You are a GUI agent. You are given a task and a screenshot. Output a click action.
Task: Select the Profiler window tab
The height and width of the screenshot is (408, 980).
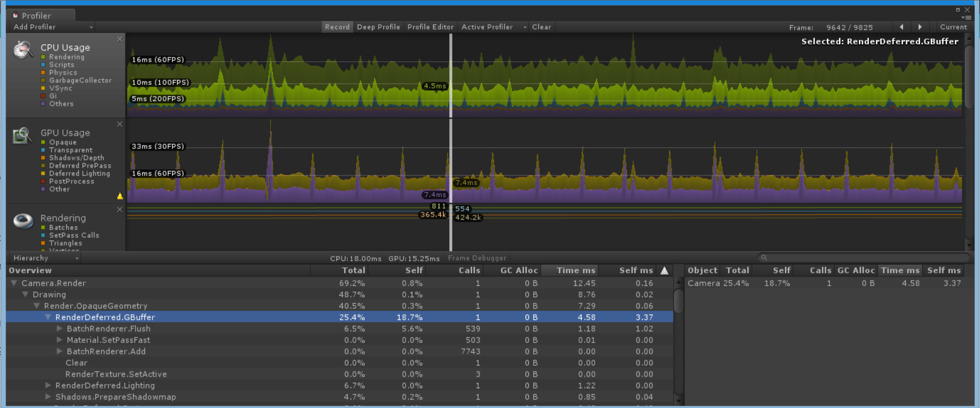pos(41,15)
